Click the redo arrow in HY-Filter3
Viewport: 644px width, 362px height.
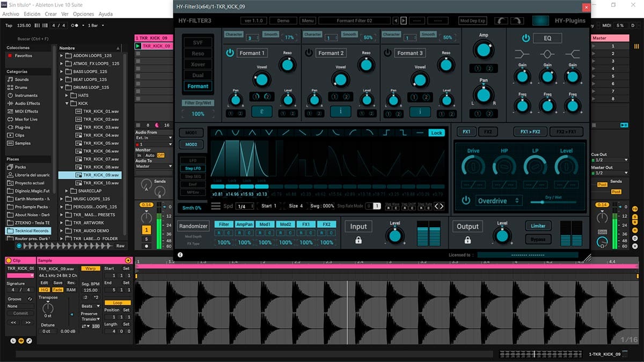[x=517, y=20]
